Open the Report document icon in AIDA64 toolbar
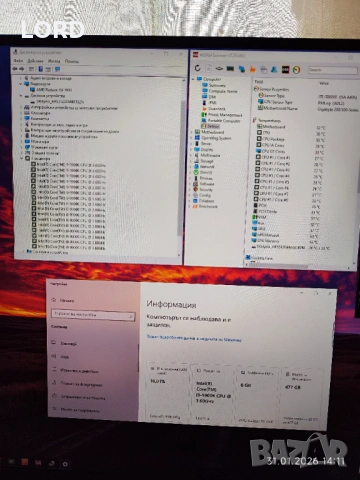This screenshot has width=360, height=480. [208, 68]
